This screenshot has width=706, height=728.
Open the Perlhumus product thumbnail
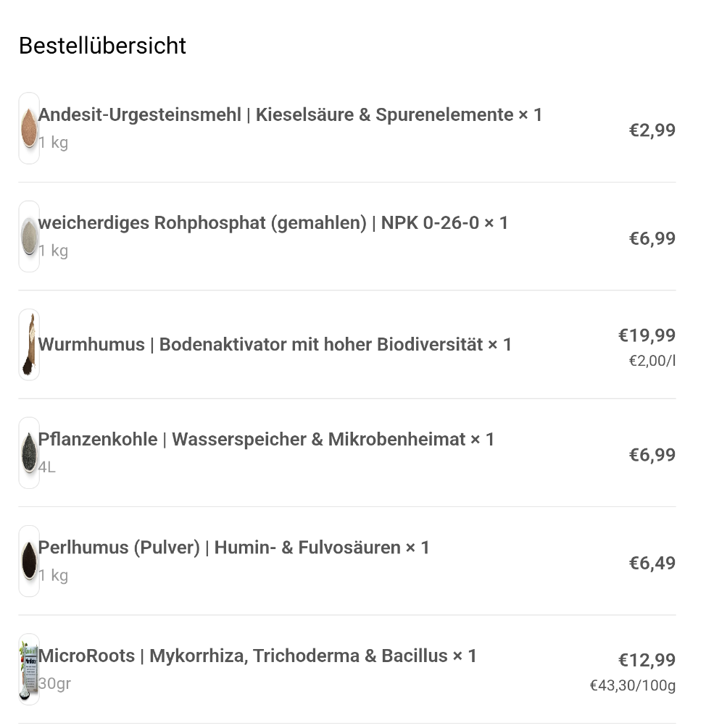click(29, 561)
